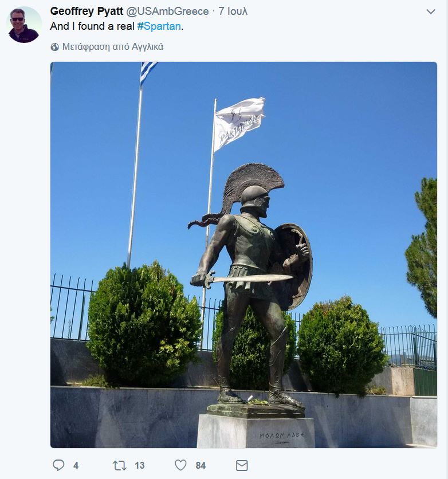Image resolution: width=448 pixels, height=479 pixels.
Task: View the retweet count of 13
Action: coord(140,465)
